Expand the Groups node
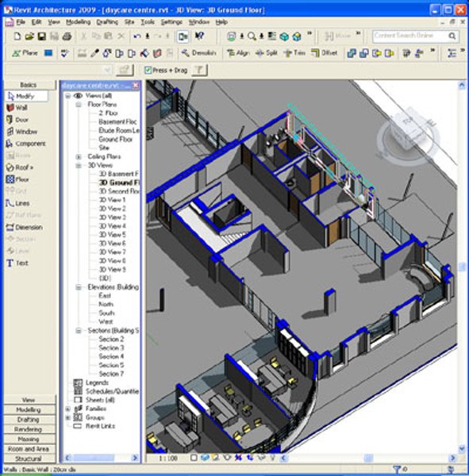Screen dimensions: 469x476 tap(68, 418)
